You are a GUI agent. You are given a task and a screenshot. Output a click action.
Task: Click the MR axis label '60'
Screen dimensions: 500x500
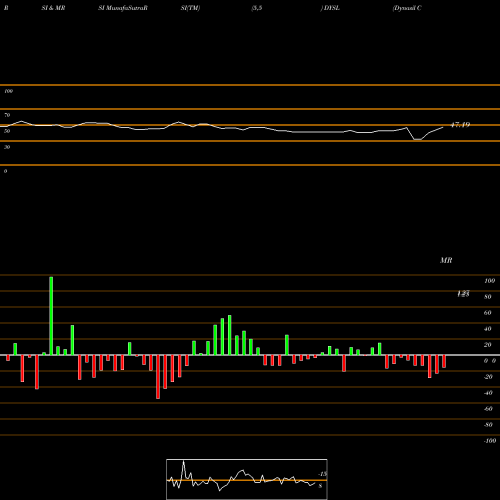pyautogui.click(x=487, y=313)
